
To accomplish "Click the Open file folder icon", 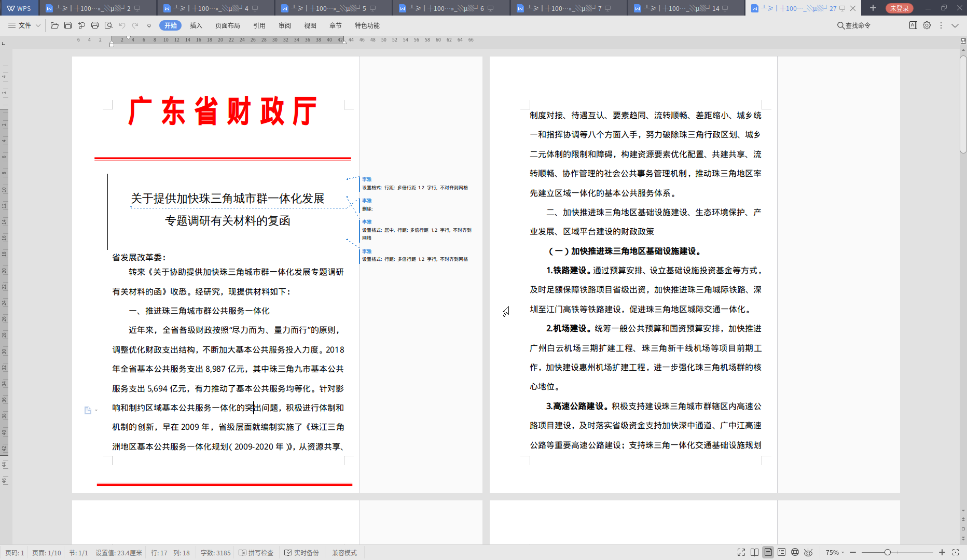I will 54,25.
